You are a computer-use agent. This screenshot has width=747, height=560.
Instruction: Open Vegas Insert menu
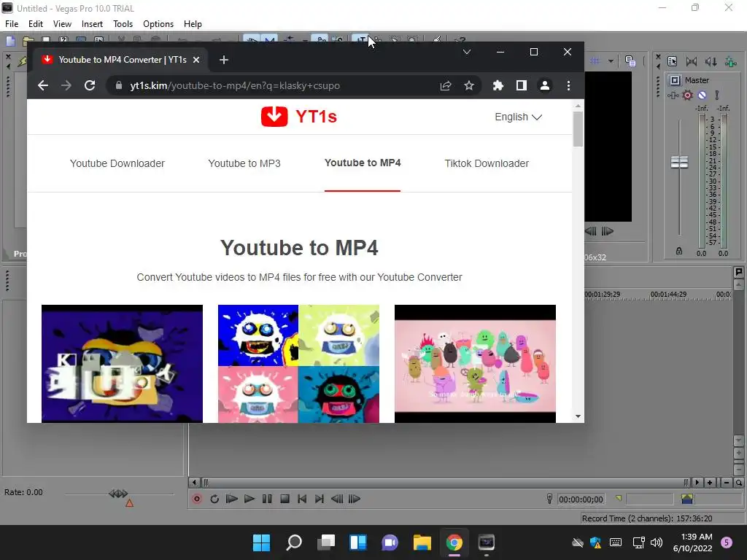[92, 24]
